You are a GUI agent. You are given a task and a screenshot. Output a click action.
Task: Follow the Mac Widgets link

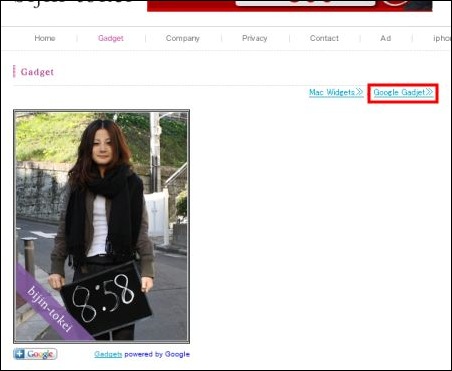coord(336,92)
